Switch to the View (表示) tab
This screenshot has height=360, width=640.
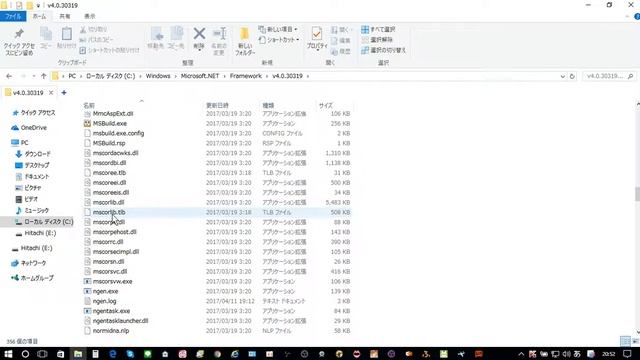click(x=90, y=16)
